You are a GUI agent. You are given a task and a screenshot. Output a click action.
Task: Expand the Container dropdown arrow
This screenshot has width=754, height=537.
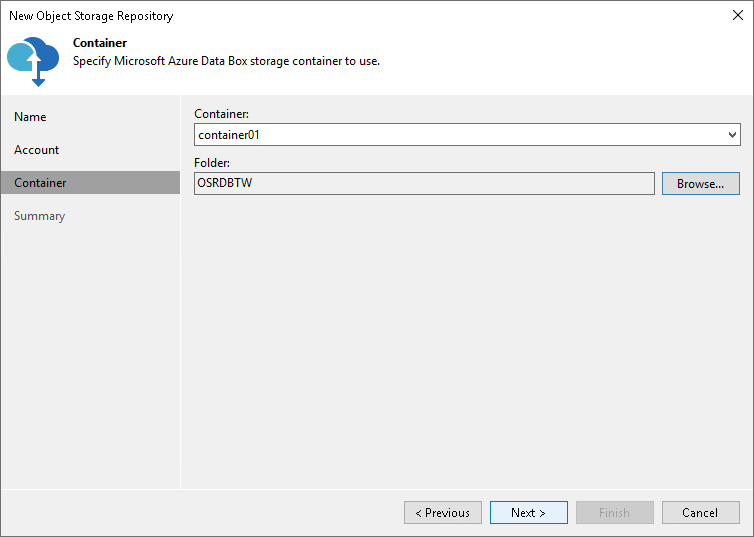click(x=732, y=134)
